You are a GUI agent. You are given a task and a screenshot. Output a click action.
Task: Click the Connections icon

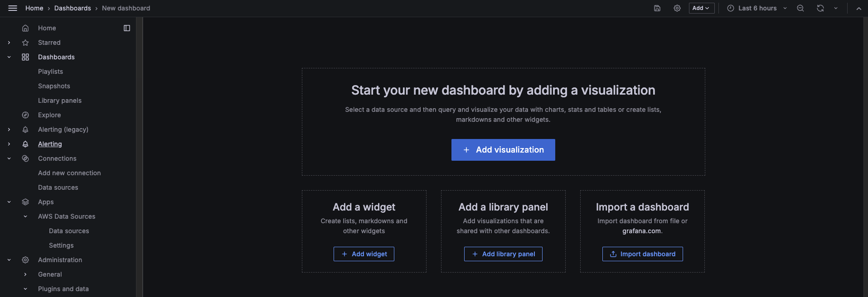click(25, 158)
